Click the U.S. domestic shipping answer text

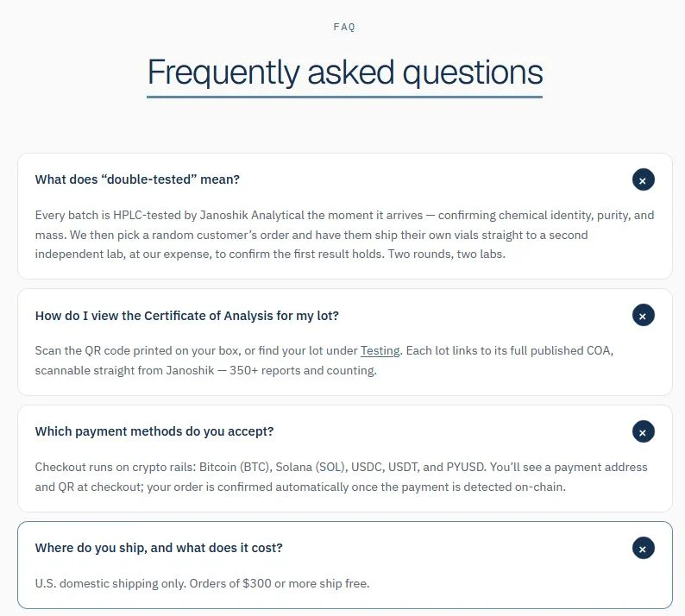[202, 584]
